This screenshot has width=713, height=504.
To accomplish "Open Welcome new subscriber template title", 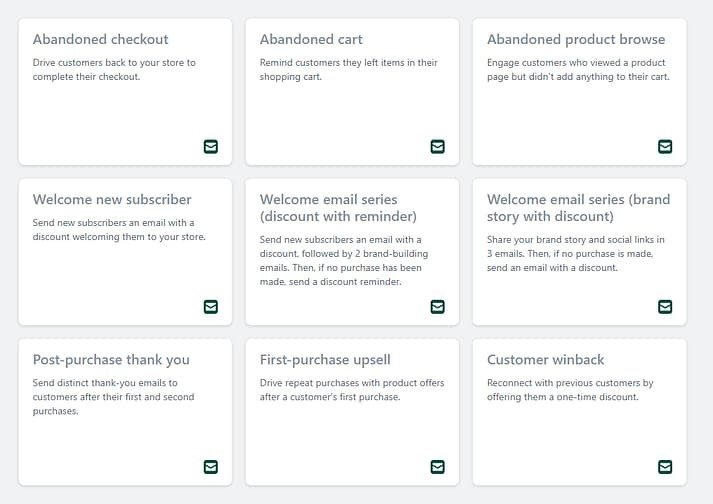I will pyautogui.click(x=112, y=200).
